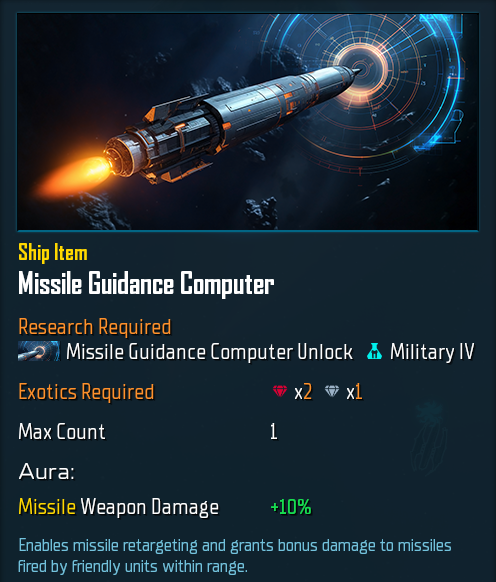The width and height of the screenshot is (496, 582).
Task: Click the Military IV tier label
Action: [432, 352]
